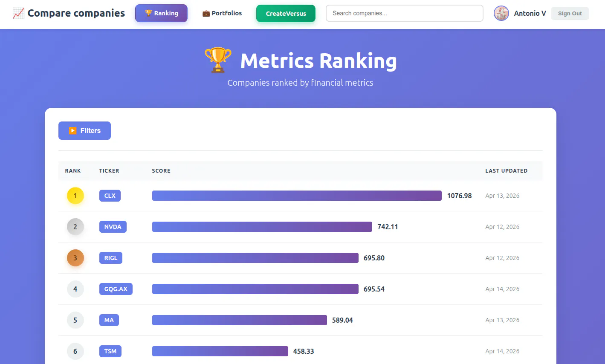Click the Antonio V username

(530, 13)
